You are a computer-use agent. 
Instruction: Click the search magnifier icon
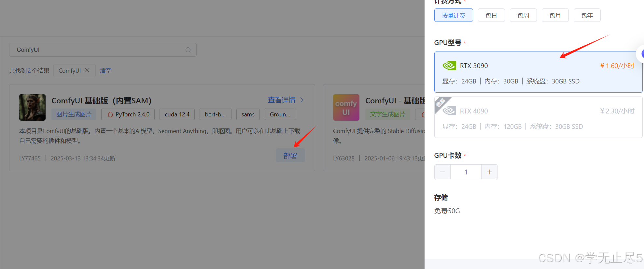pos(188,50)
